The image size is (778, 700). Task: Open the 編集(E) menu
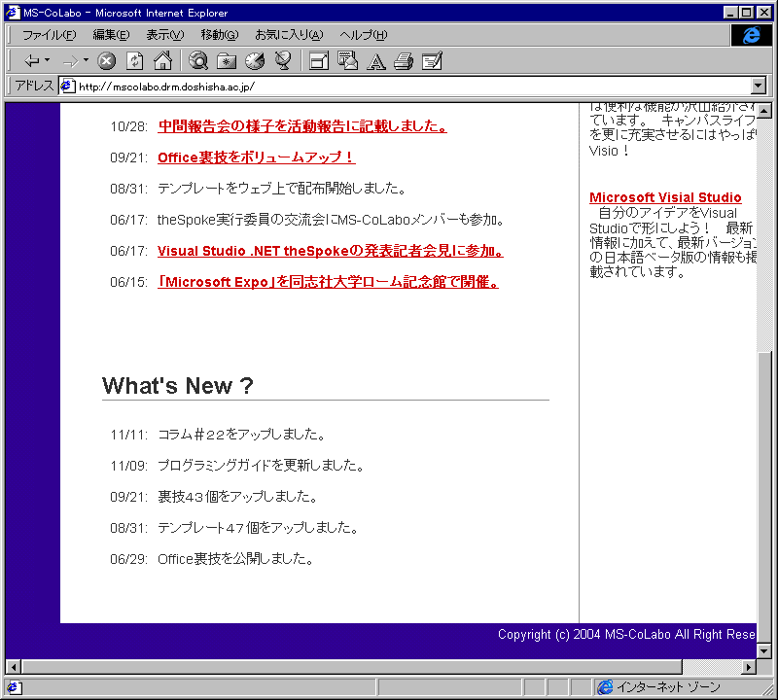[111, 35]
